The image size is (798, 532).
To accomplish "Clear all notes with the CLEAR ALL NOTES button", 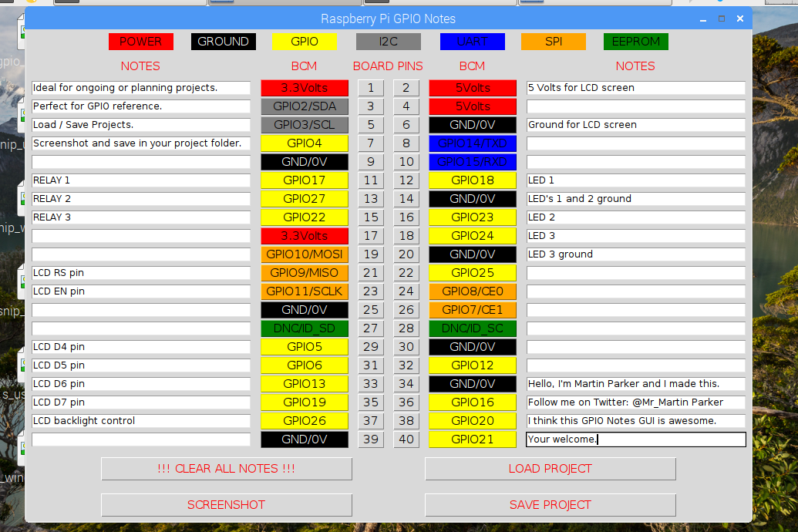I will (x=227, y=469).
